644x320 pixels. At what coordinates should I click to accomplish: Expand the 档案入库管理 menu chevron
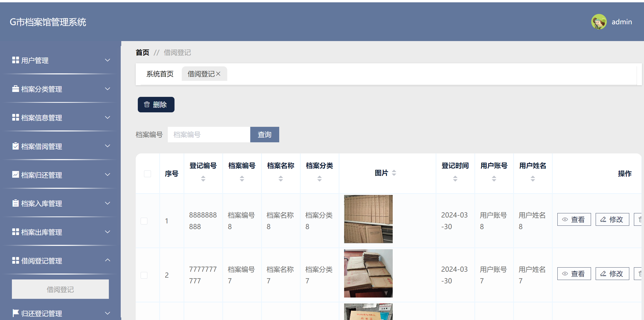(x=108, y=203)
